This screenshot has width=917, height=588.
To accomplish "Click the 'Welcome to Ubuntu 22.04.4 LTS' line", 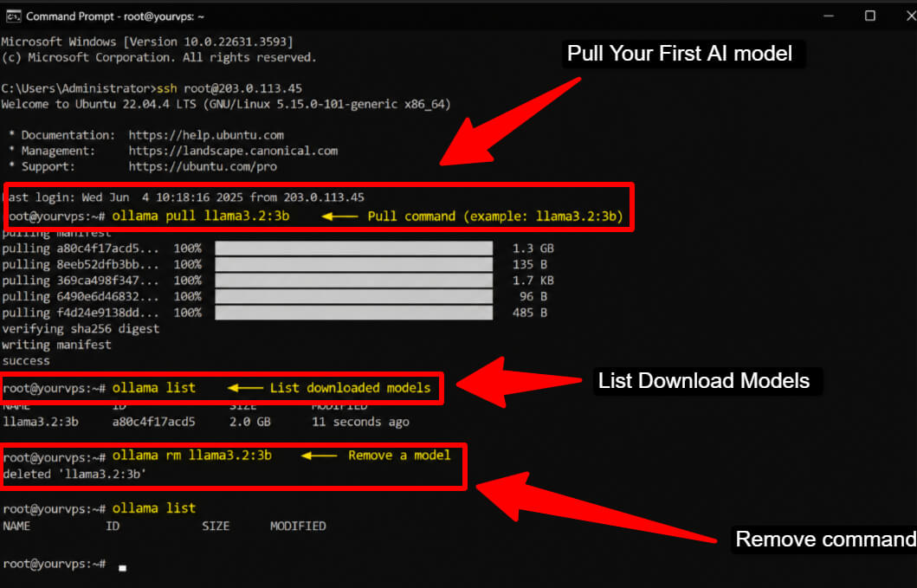I will point(226,104).
